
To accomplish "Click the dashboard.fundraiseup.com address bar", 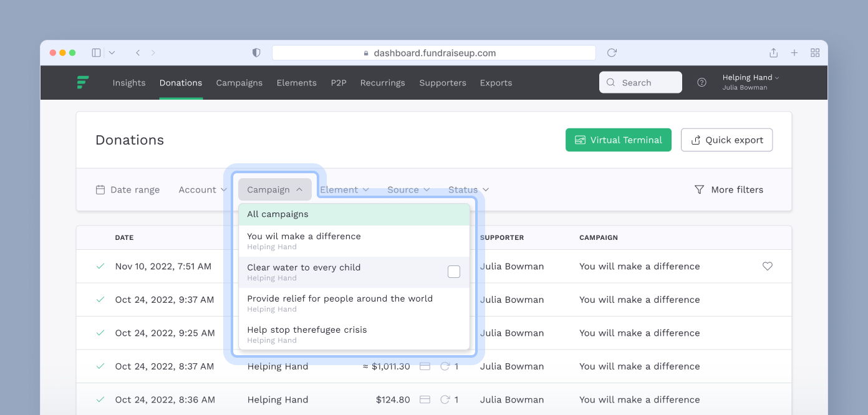I will [x=434, y=53].
